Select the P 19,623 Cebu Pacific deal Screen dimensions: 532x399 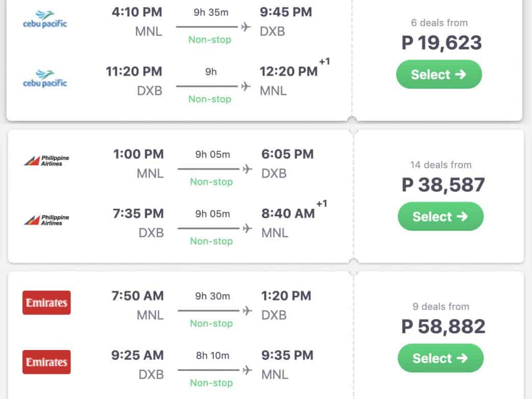[439, 74]
